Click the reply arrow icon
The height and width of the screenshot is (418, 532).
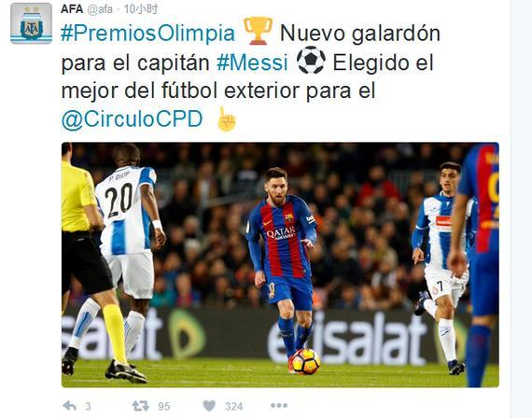(x=70, y=406)
